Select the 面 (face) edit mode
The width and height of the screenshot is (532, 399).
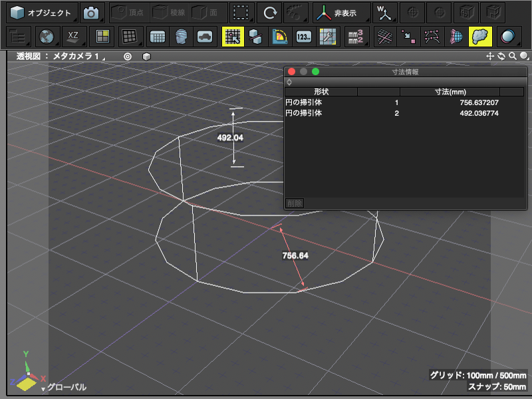(x=207, y=13)
